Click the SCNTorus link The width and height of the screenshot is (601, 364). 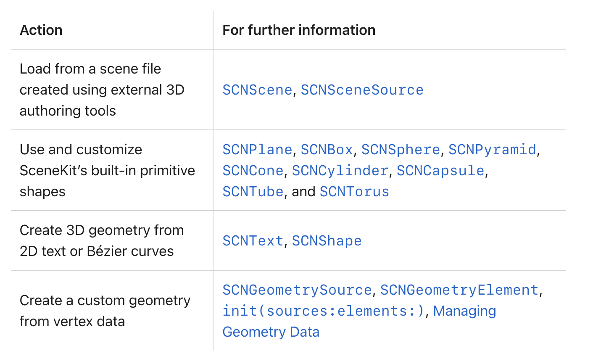[354, 192]
